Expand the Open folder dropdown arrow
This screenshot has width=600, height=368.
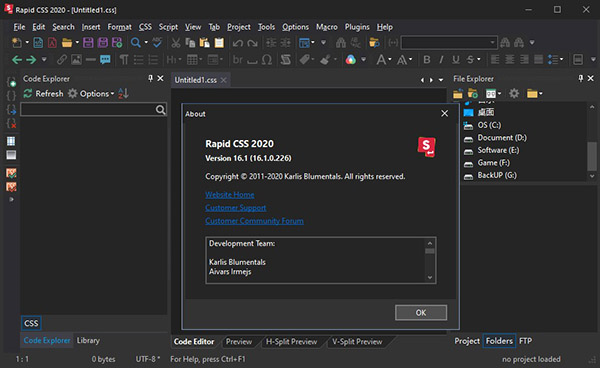77,42
